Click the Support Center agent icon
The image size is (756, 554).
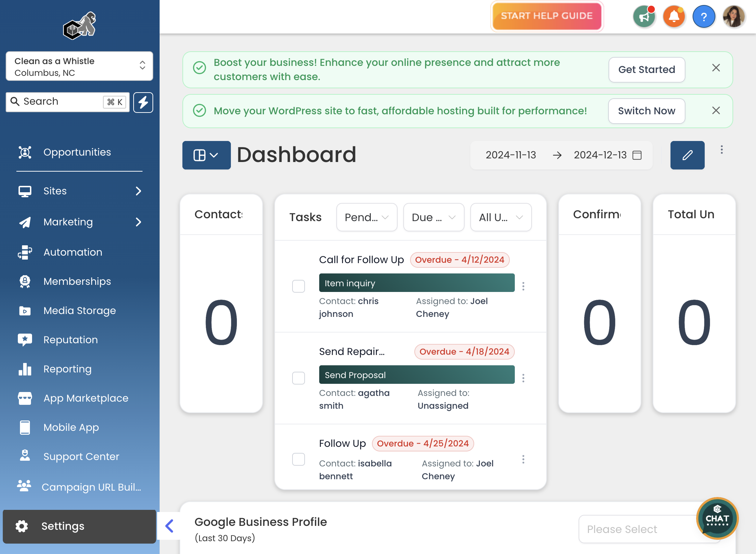[25, 455]
